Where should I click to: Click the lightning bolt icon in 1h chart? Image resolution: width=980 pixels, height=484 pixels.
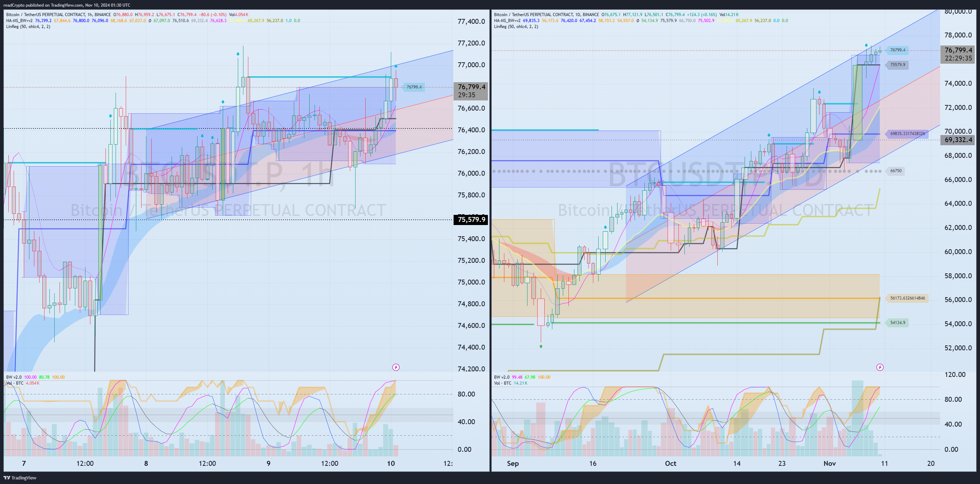coord(396,367)
